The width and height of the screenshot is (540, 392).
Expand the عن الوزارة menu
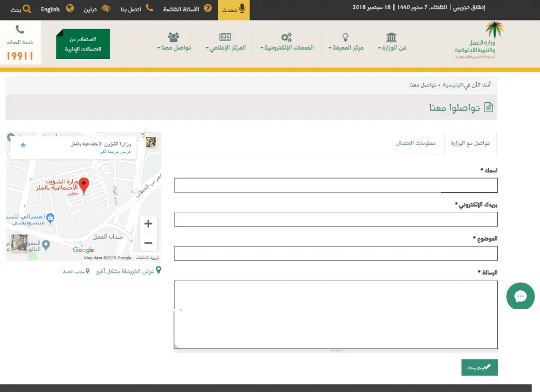point(392,47)
